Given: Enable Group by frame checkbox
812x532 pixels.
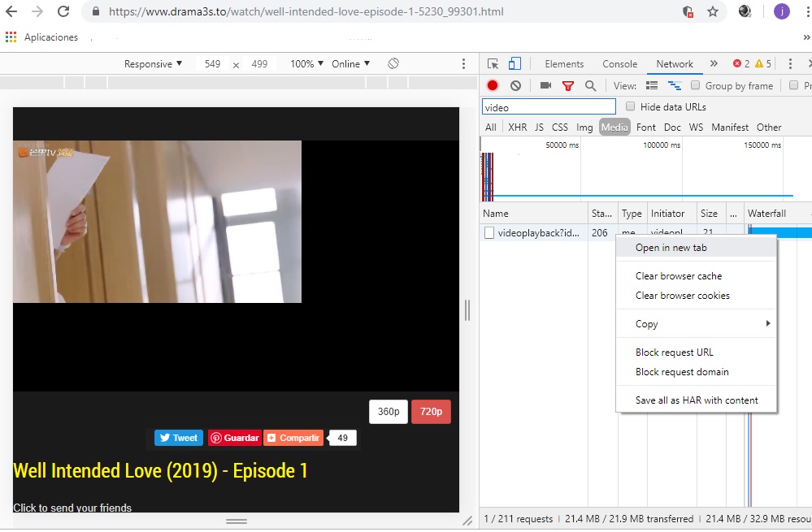Looking at the screenshot, I should coord(696,85).
